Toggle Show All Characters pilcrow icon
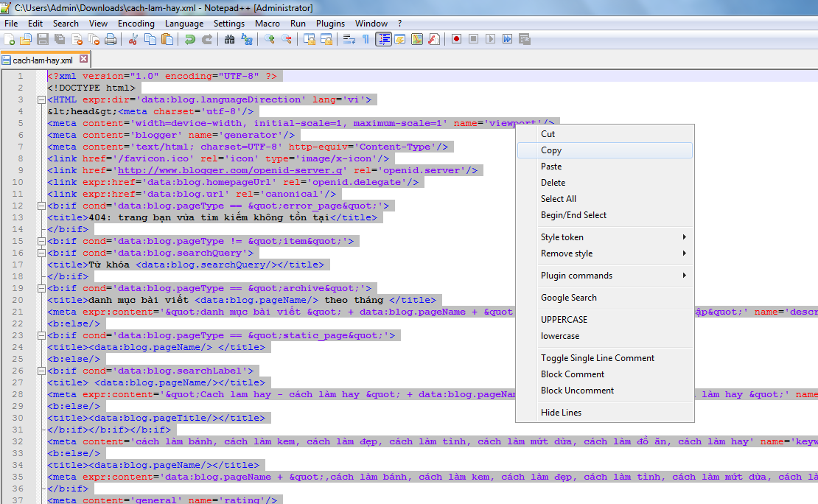818x504 pixels. [366, 39]
